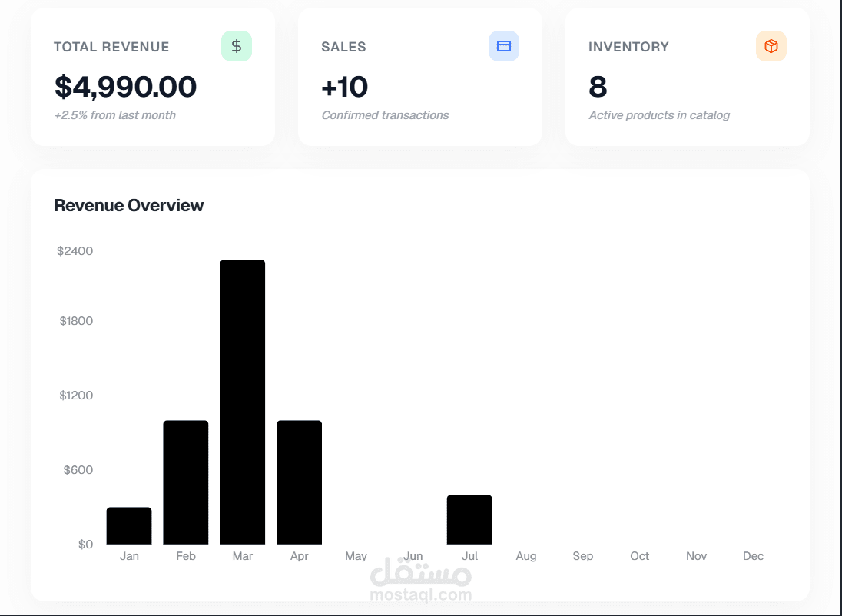Click the inventory count 8
The image size is (842, 616).
coord(598,87)
